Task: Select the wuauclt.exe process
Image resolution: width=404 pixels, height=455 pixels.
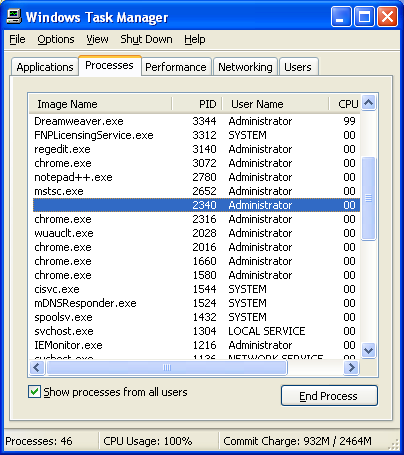Action: (x=196, y=233)
